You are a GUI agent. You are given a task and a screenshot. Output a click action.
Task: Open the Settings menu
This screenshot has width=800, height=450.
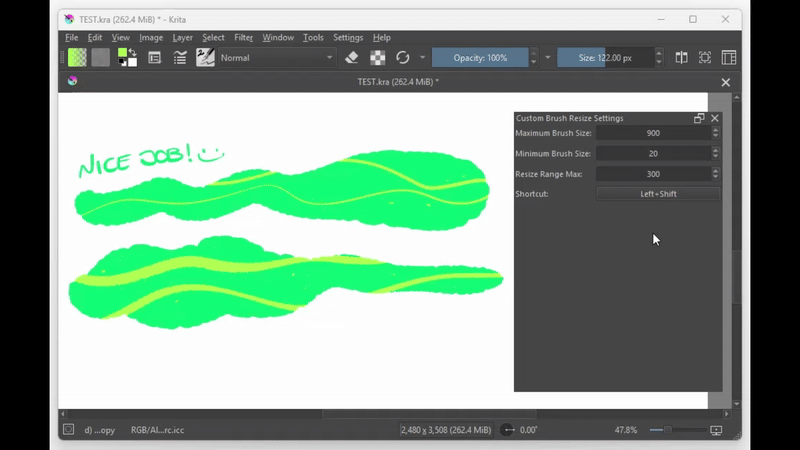coord(348,38)
